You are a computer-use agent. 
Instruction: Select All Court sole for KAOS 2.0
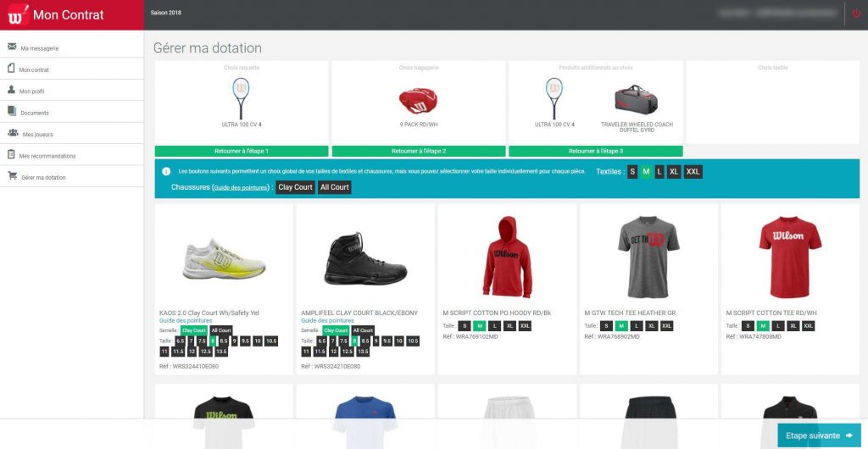221,330
